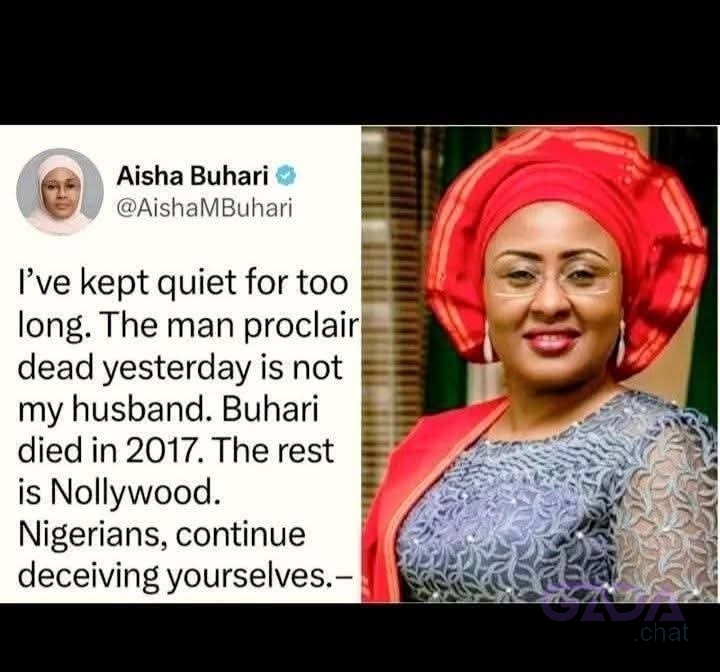The width and height of the screenshot is (720, 672).
Task: Open the circular profile avatar
Action: [60, 192]
